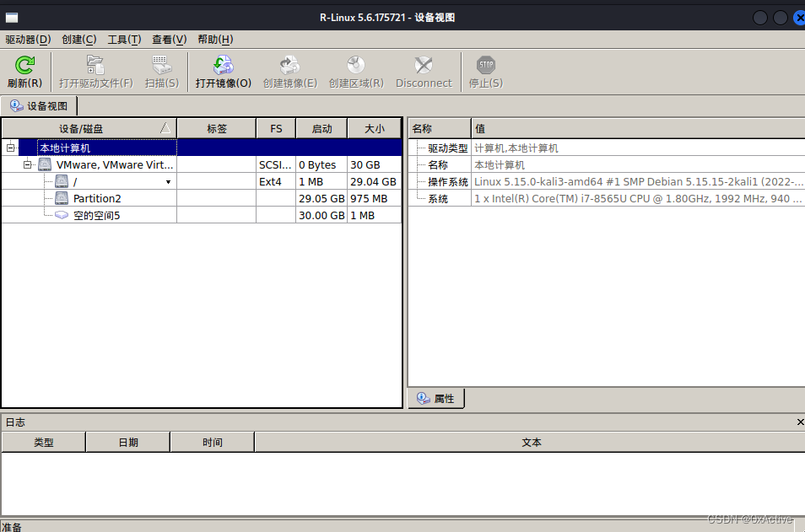
Task: Collapse the 本地计算机 tree node
Action: [10, 148]
